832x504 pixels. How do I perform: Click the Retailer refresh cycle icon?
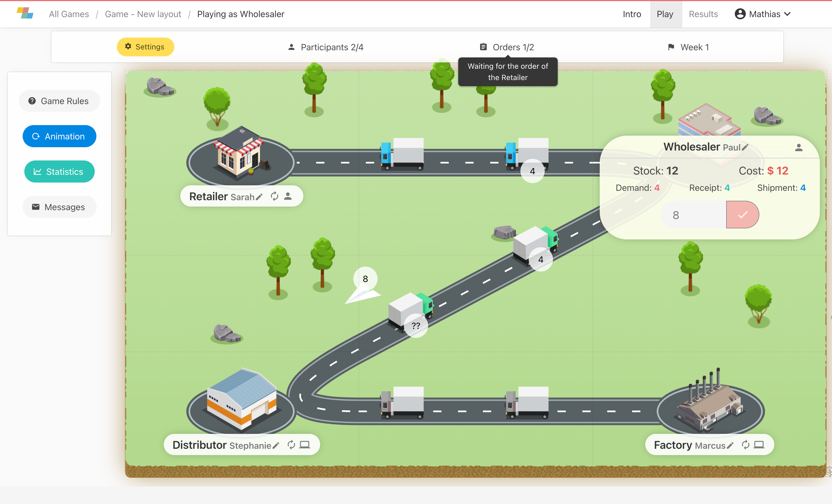275,196
